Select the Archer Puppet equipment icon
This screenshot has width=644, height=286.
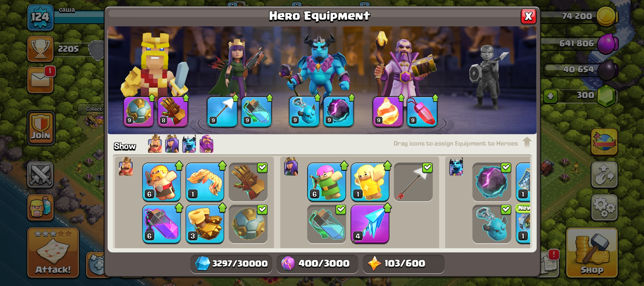[x=326, y=182]
